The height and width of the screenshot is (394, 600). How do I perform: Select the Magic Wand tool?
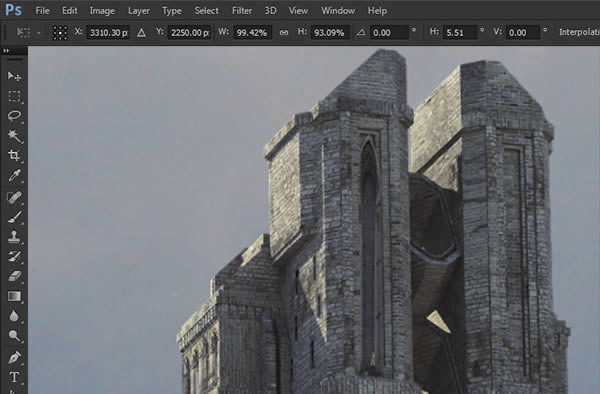[14, 136]
